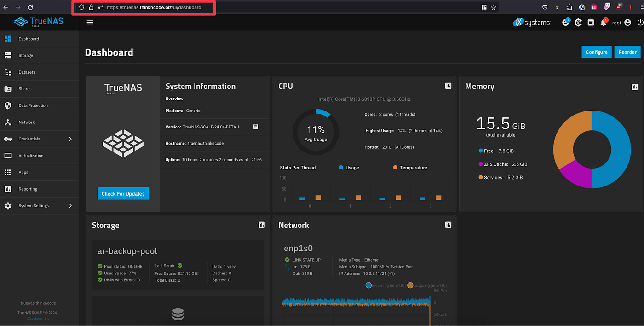Click the Memory donut chart
The width and height of the screenshot is (644, 326).
tap(592, 149)
